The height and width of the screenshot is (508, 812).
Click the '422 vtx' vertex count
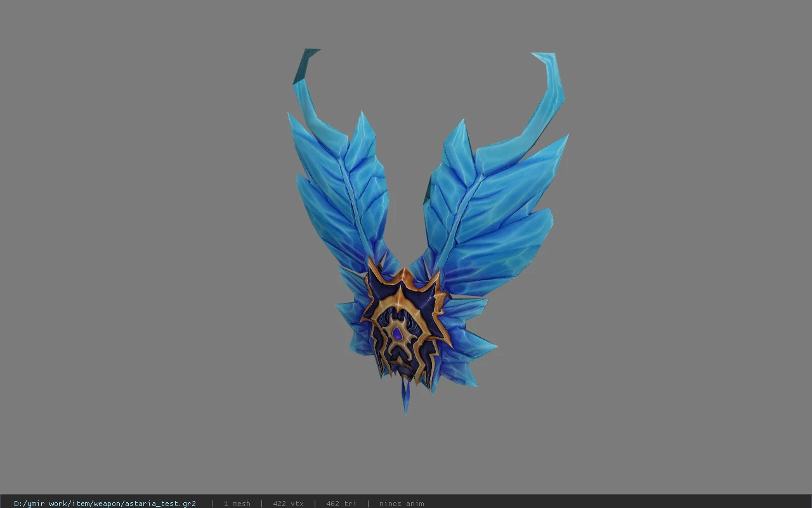point(288,504)
